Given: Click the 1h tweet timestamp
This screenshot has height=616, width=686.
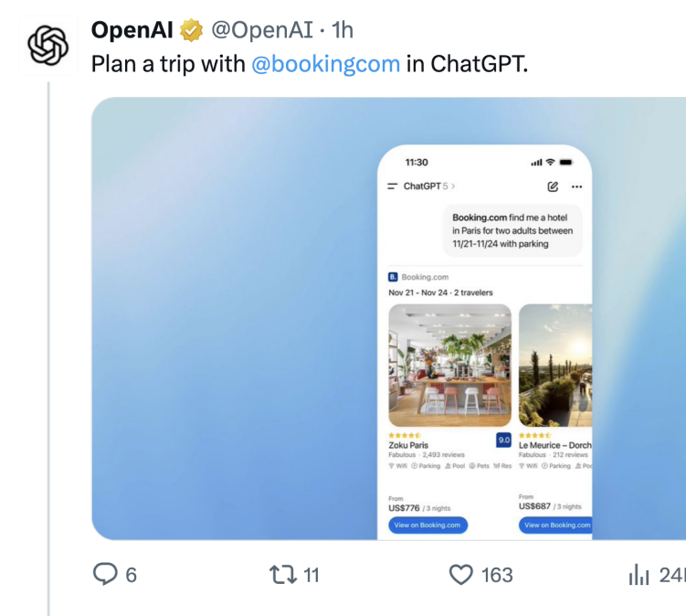Looking at the screenshot, I should (342, 31).
